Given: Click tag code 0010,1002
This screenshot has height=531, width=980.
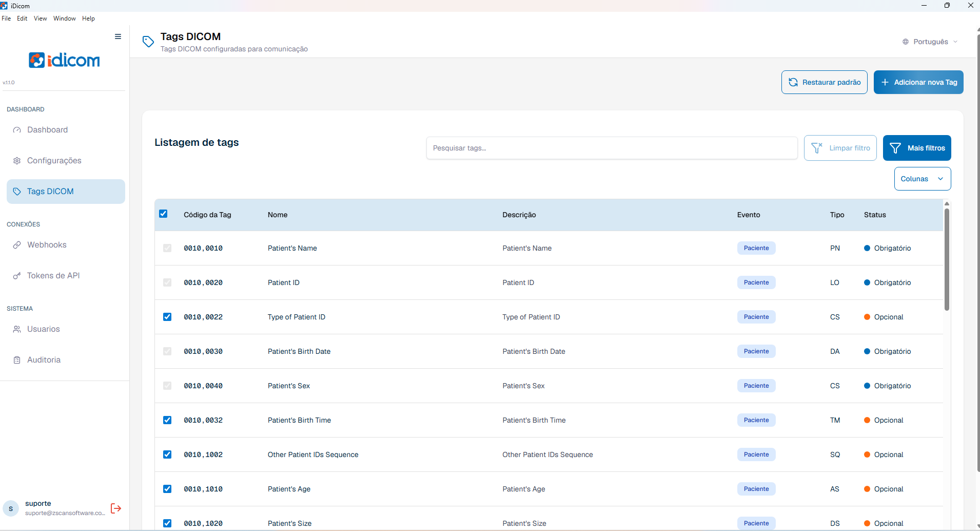Looking at the screenshot, I should (203, 454).
